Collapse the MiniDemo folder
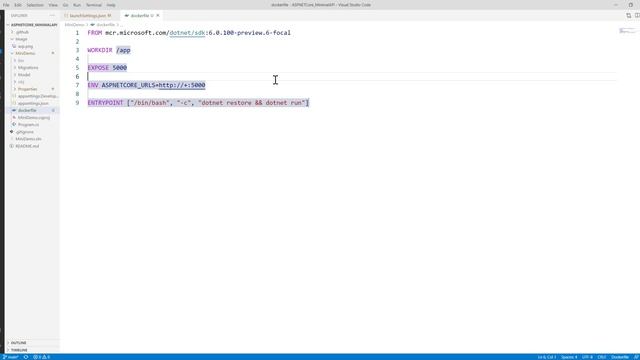The image size is (640, 360). coord(25,53)
